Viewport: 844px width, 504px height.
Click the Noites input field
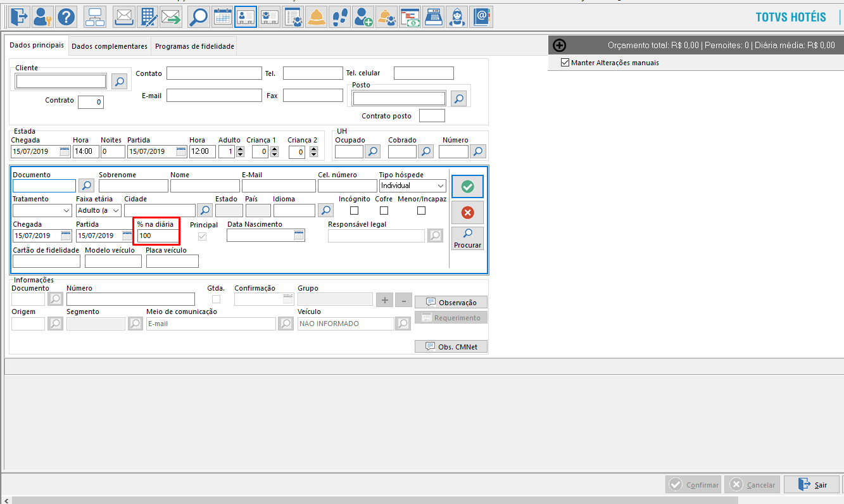113,151
